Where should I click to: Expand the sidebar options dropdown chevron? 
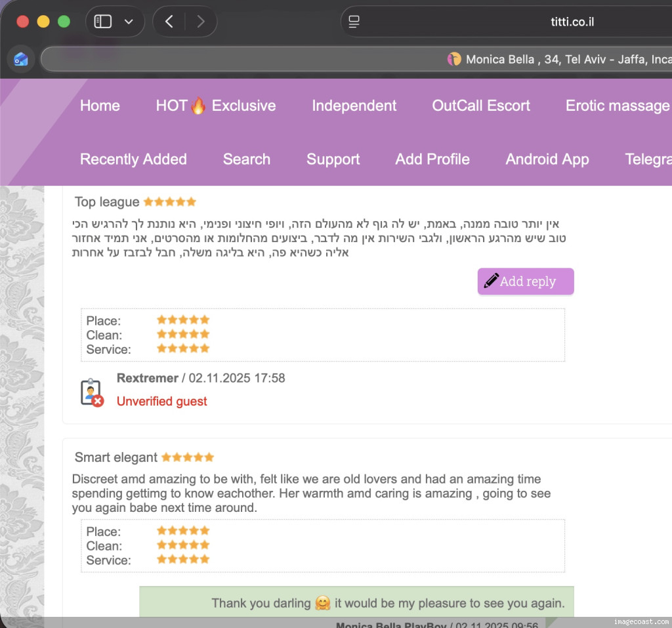pyautogui.click(x=129, y=22)
